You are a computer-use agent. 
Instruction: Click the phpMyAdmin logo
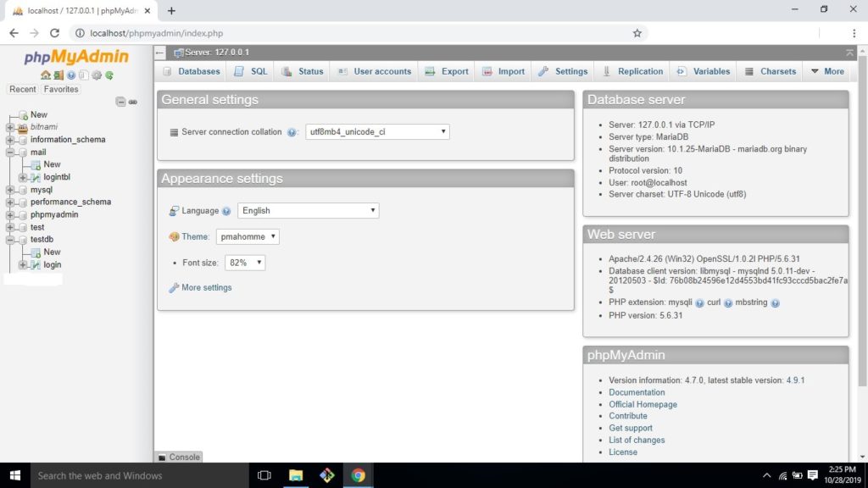pyautogui.click(x=76, y=57)
